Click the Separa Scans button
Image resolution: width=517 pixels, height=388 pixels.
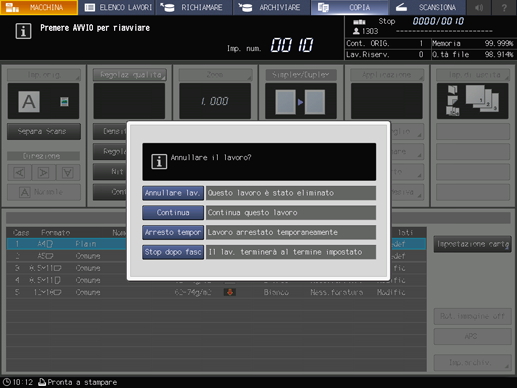[x=43, y=131]
